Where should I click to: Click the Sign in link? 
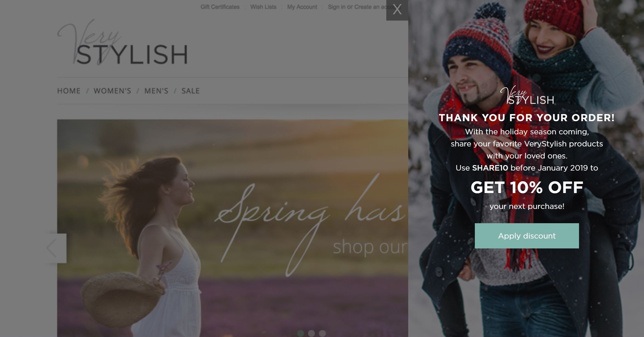pyautogui.click(x=337, y=7)
